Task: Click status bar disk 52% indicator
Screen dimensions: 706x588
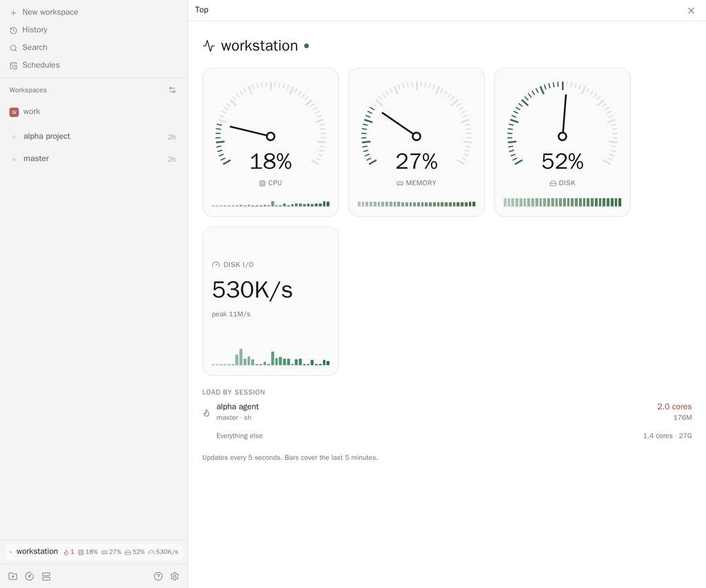Action: 134,552
